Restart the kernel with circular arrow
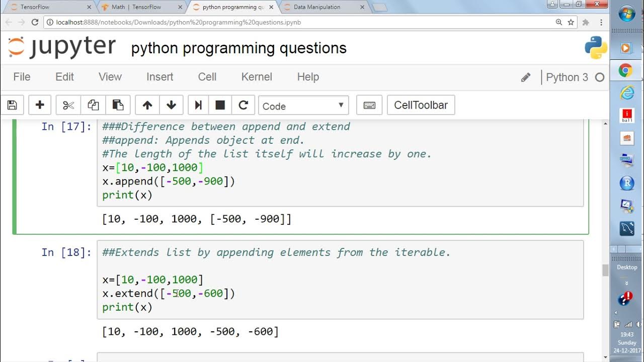Viewport: 644px width, 362px height. pos(243,105)
